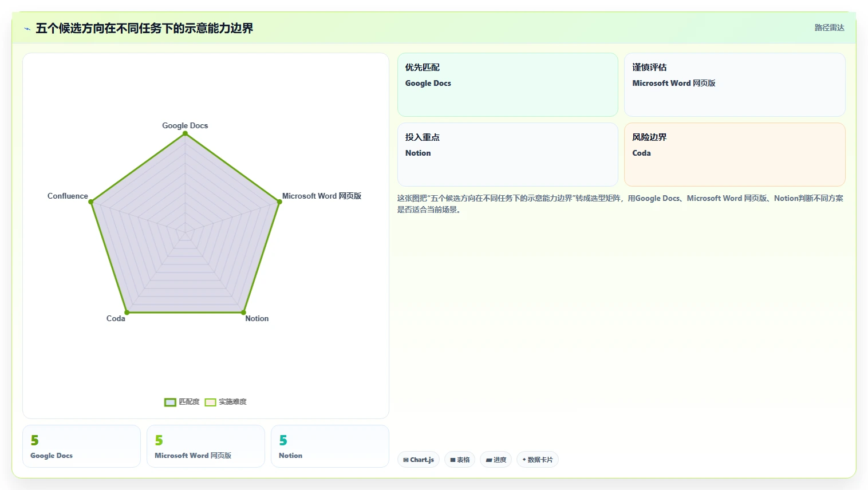Screen dimensions: 868x490
Task: Click the Microsoft Word 网页版 radar axis label
Action: (x=322, y=196)
